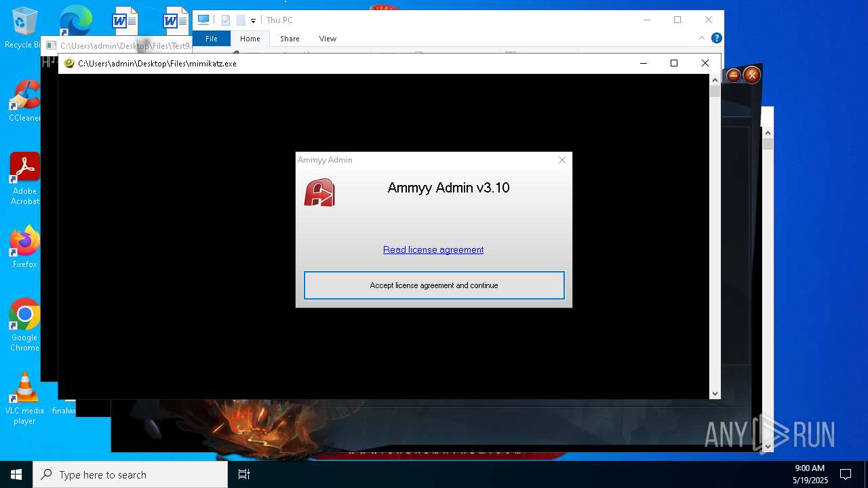The image size is (868, 488).
Task: Switch to the View ribbon tab
Action: [x=328, y=39]
